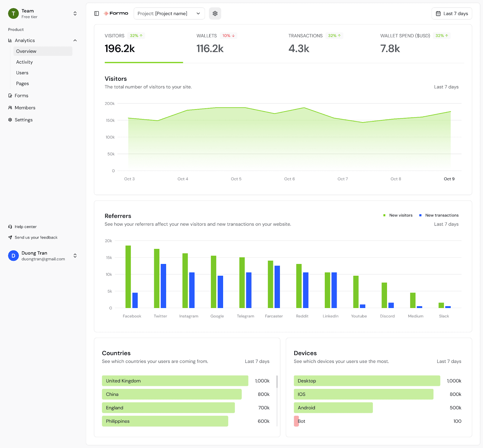This screenshot has height=448, width=483.
Task: Click the LinkedIn referrer label
Action: 331,316
